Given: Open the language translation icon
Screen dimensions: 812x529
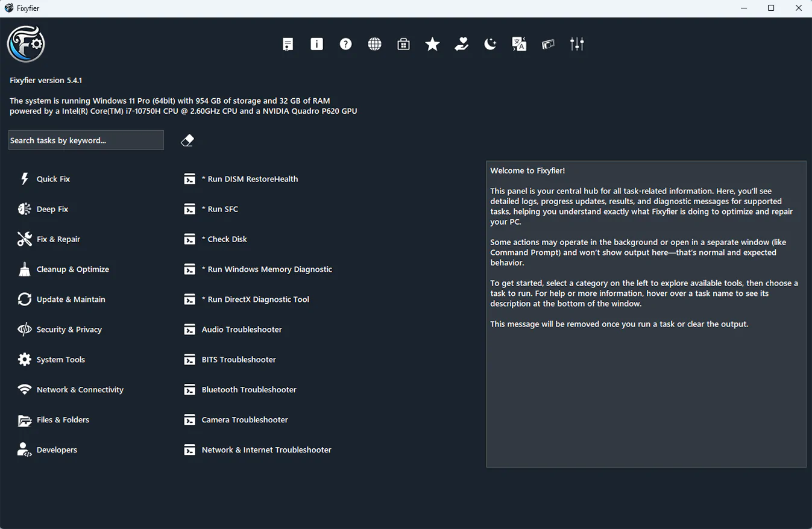Looking at the screenshot, I should (519, 43).
